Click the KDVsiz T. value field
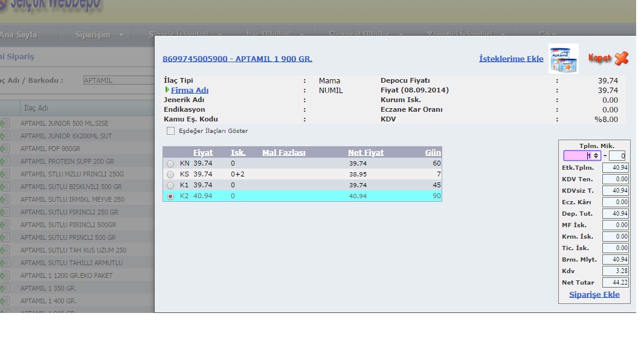The width and height of the screenshot is (644, 345). (x=615, y=190)
